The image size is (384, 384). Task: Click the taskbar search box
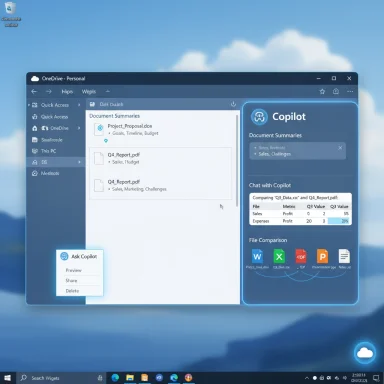click(x=61, y=378)
